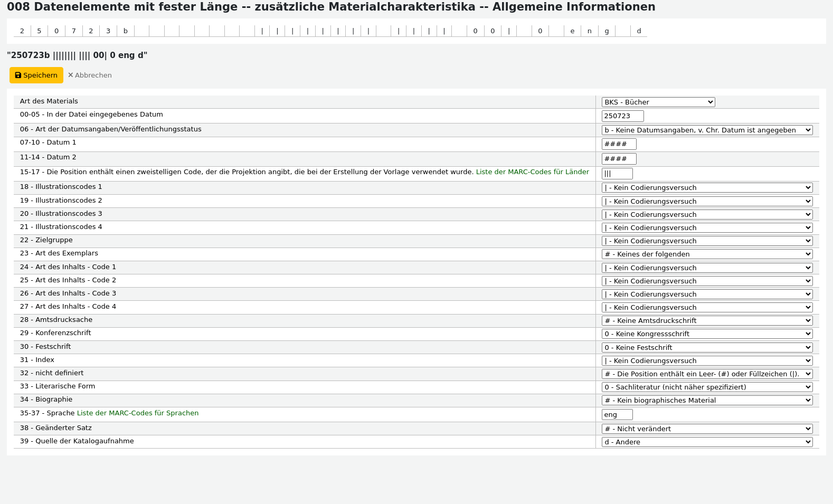Select the Festschrift dropdown
The image size is (833, 504).
(706, 348)
